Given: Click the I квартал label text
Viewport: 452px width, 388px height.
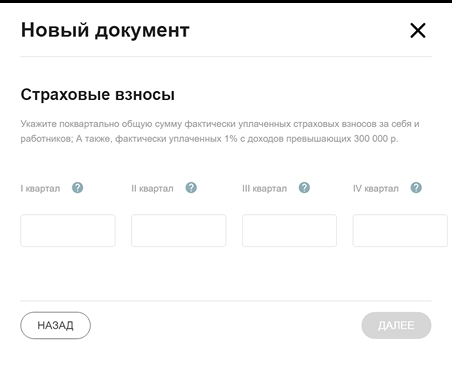Looking at the screenshot, I should 40,189.
